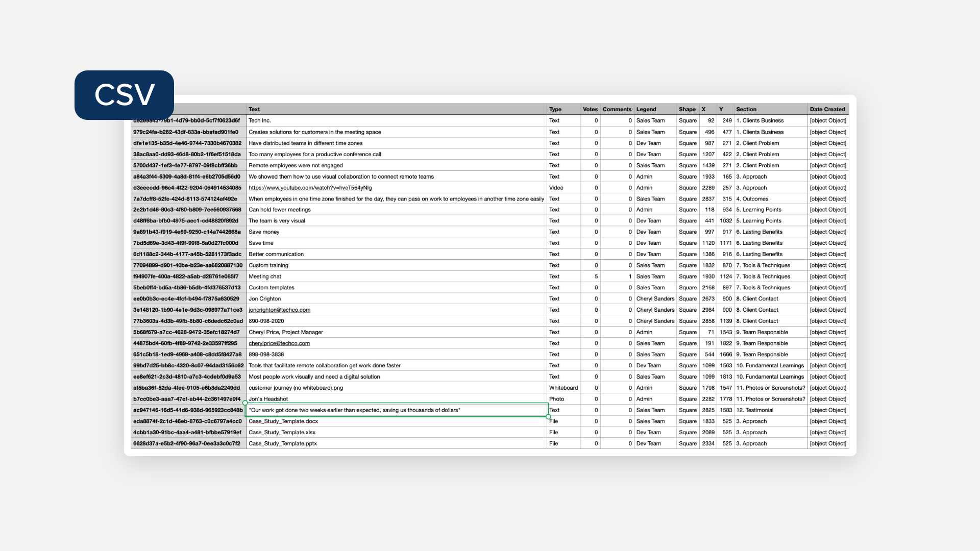The image size is (980, 551).
Task: Select 'We showed them how to use visual collaboration' cell
Action: point(397,177)
